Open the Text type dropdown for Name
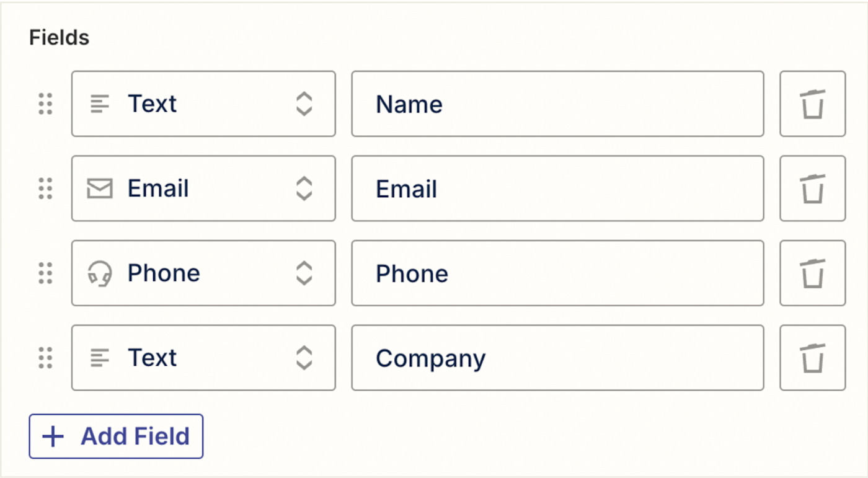The width and height of the screenshot is (868, 478). (203, 104)
